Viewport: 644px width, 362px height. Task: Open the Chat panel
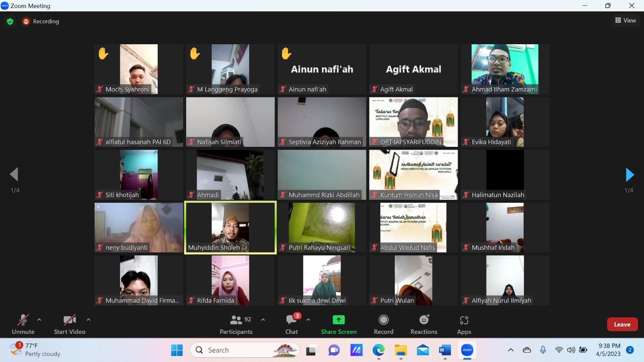(291, 324)
